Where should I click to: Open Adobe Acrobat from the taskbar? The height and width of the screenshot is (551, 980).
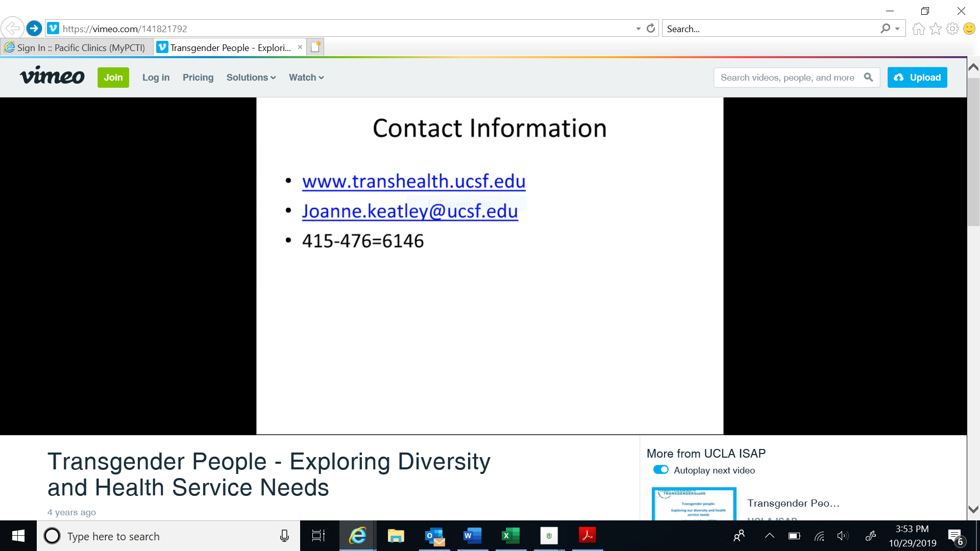[x=587, y=536]
